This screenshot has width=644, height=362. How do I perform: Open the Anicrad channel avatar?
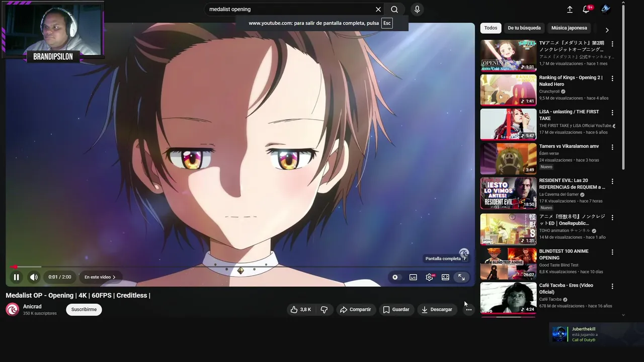(12, 310)
